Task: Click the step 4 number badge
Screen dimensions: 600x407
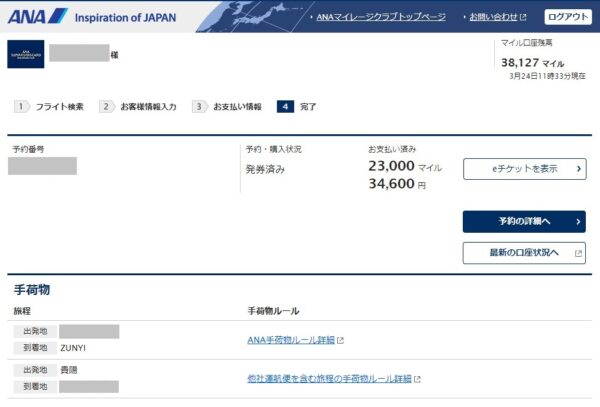Action: [285, 106]
